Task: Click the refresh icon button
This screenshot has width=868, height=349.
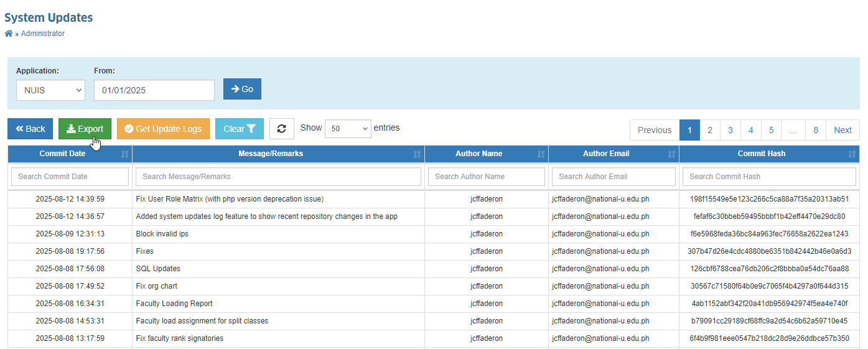Action: [282, 129]
